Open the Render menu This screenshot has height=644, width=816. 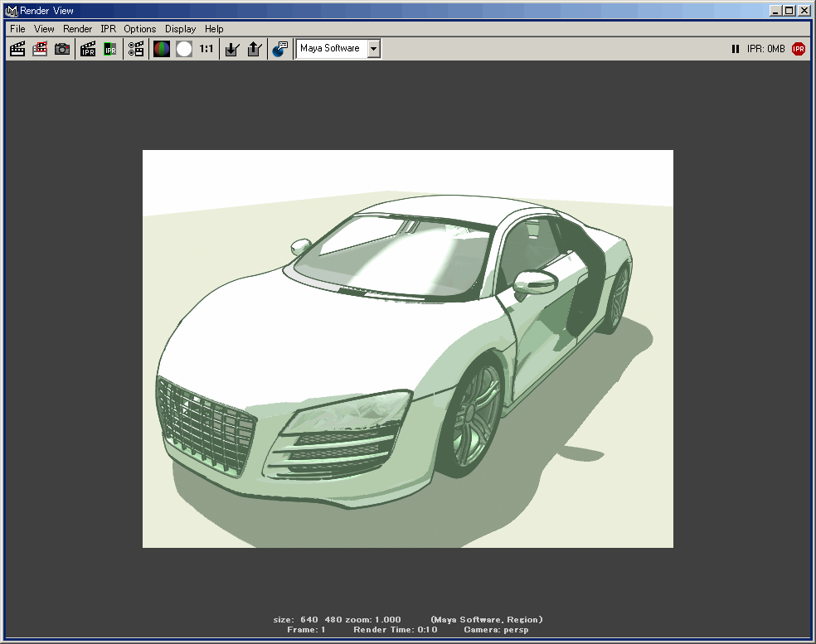point(77,29)
